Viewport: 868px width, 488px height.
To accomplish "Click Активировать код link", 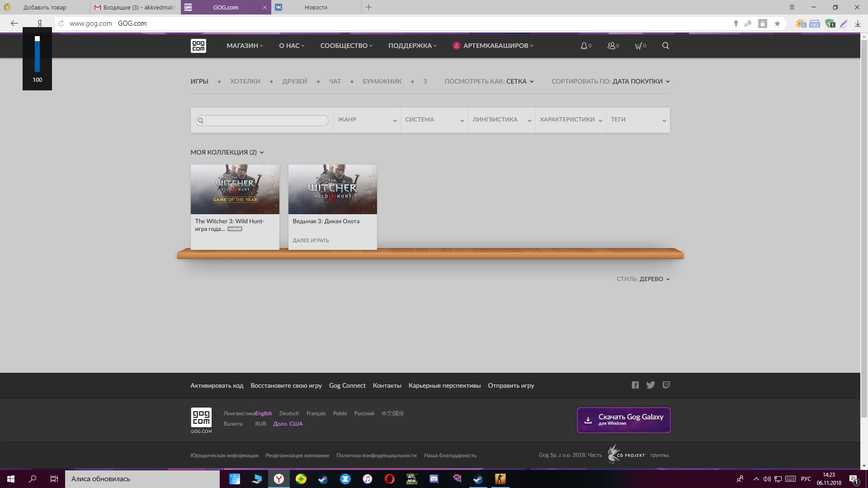I will (x=217, y=385).
